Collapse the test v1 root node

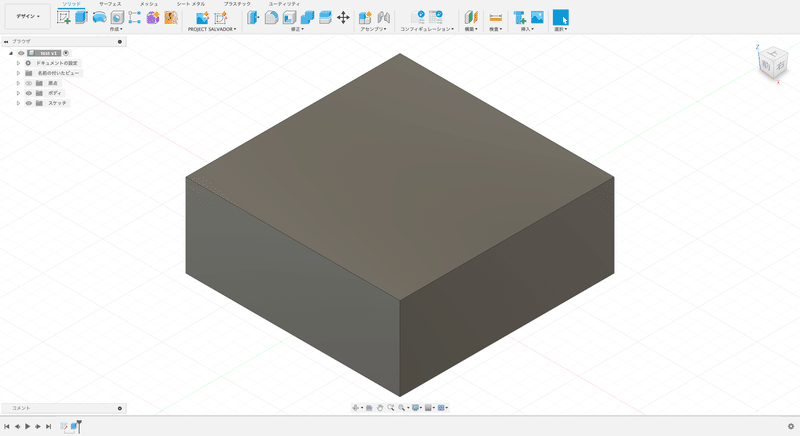click(x=11, y=53)
